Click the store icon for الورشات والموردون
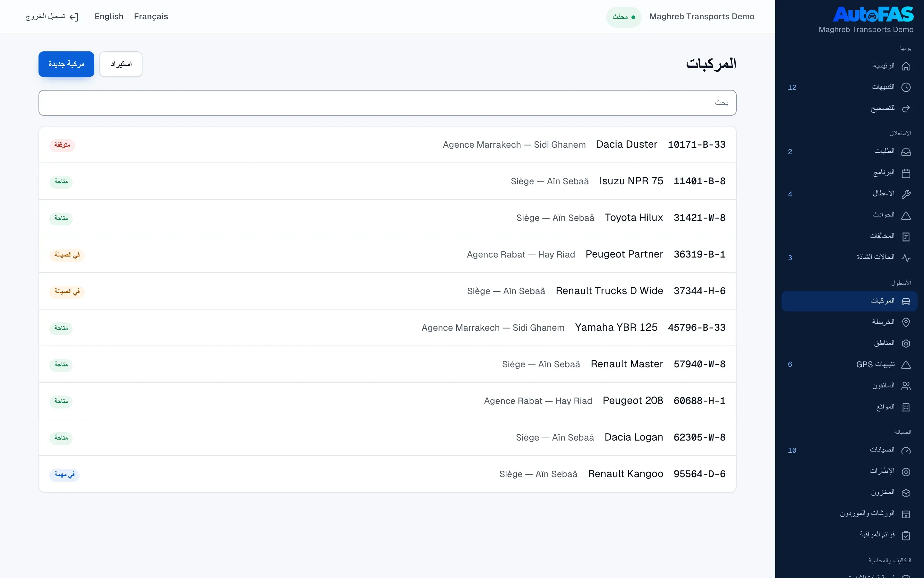Viewport: 924px width, 578px height. pyautogui.click(x=906, y=514)
